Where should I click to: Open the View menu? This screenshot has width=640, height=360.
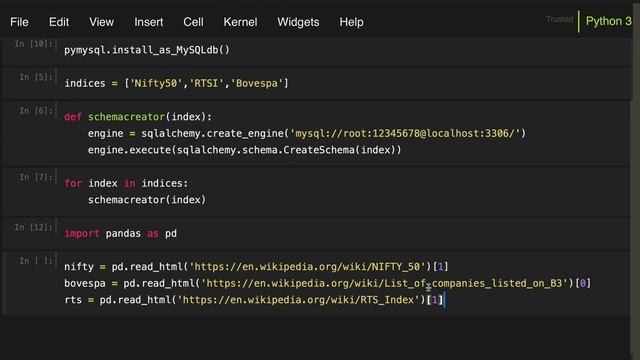coord(101,22)
